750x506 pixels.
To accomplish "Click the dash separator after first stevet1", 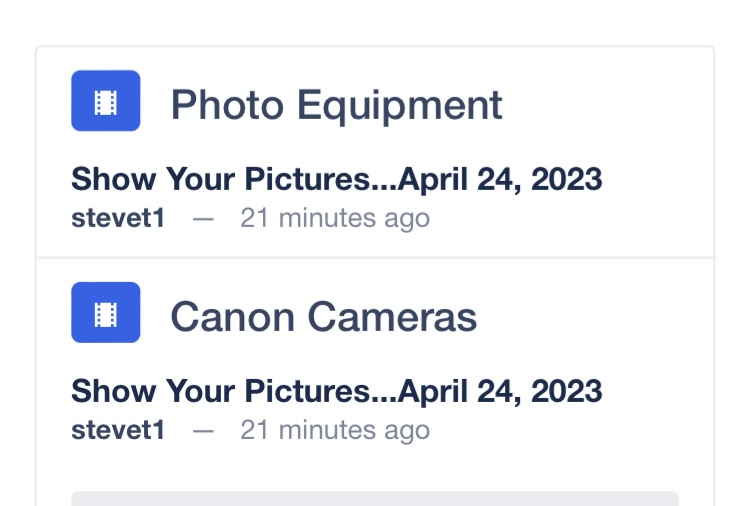I will tap(203, 220).
